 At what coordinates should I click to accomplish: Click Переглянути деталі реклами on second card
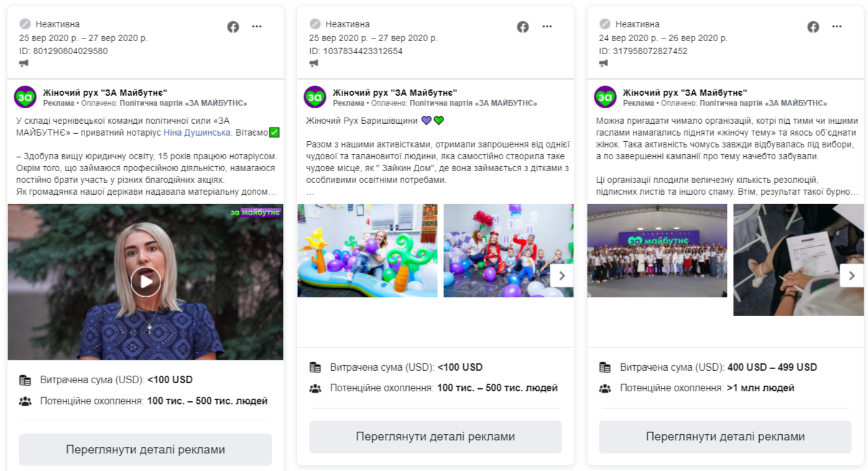point(435,437)
